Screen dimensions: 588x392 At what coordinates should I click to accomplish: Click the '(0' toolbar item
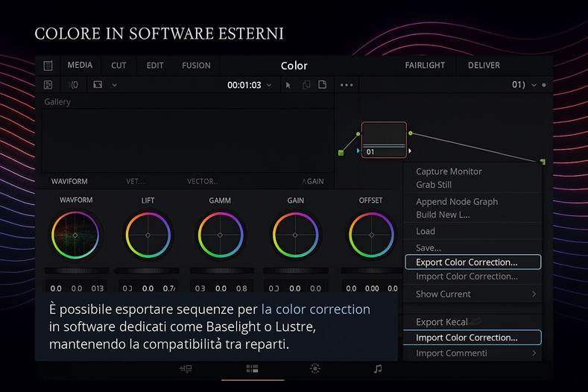coord(75,85)
